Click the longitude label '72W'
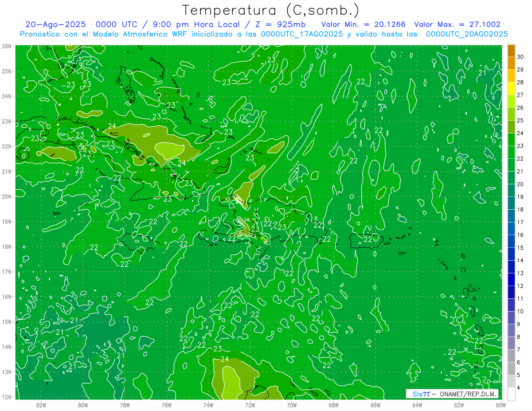Screen dimensions: 532x411 pos(250,405)
